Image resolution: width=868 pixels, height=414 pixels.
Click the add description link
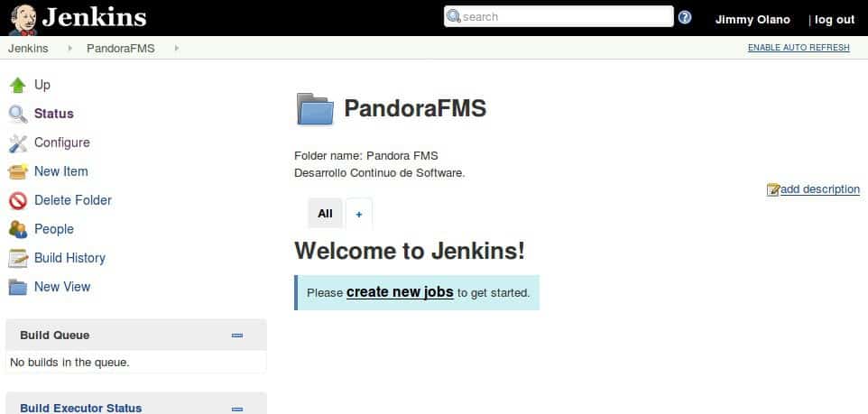pyautogui.click(x=820, y=189)
